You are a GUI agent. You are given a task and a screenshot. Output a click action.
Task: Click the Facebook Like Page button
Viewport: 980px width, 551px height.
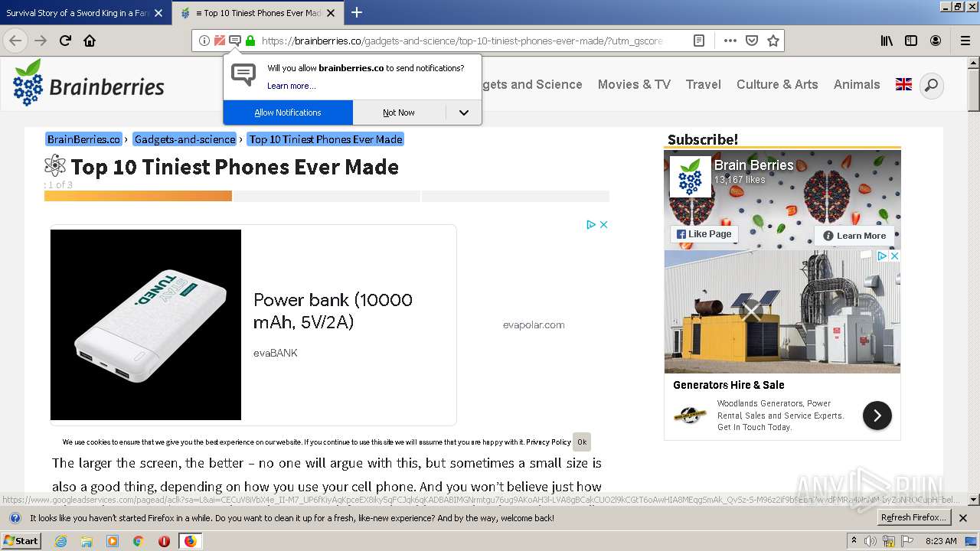[x=704, y=234]
